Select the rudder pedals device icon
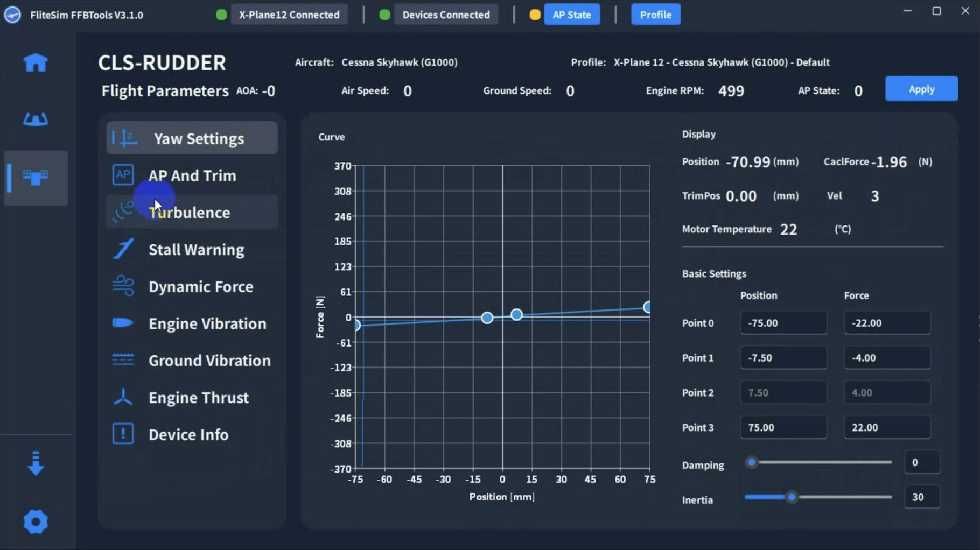This screenshot has height=550, width=980. (36, 177)
